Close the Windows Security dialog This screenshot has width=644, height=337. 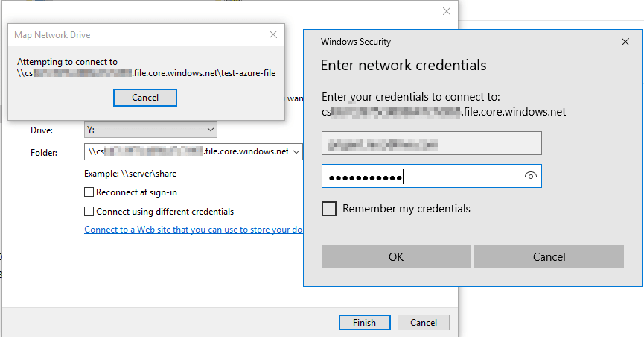(625, 42)
